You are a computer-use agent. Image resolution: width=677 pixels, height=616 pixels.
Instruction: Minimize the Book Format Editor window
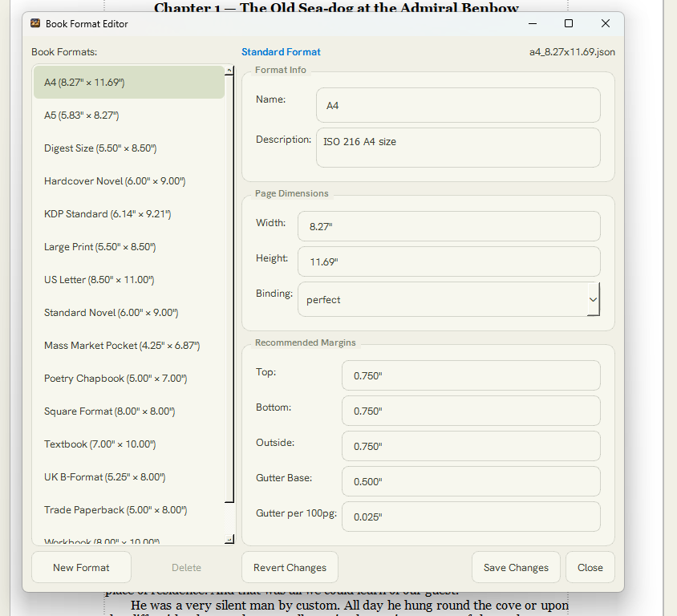click(533, 24)
